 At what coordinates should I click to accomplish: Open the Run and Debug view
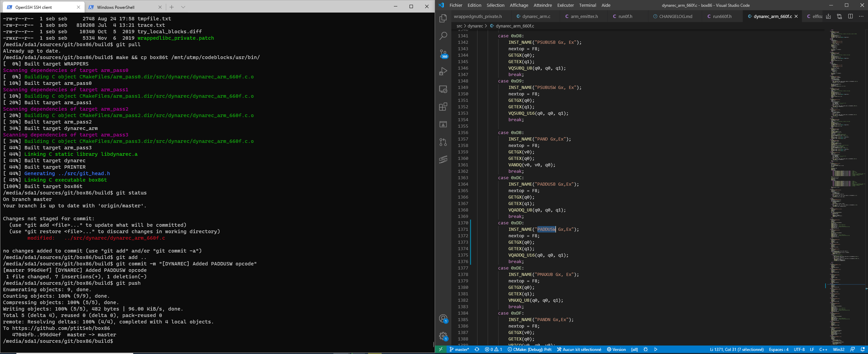[x=443, y=71]
